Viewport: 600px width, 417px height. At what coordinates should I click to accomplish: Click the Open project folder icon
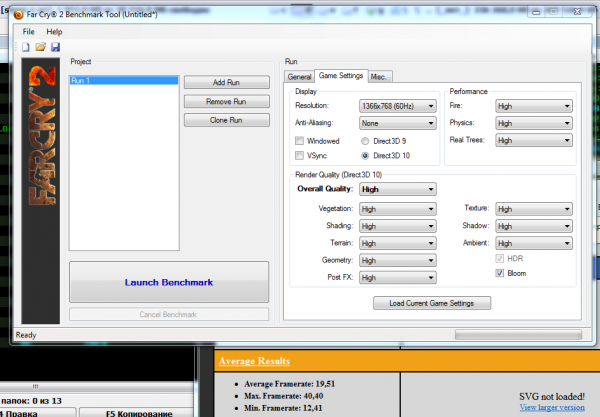point(41,47)
